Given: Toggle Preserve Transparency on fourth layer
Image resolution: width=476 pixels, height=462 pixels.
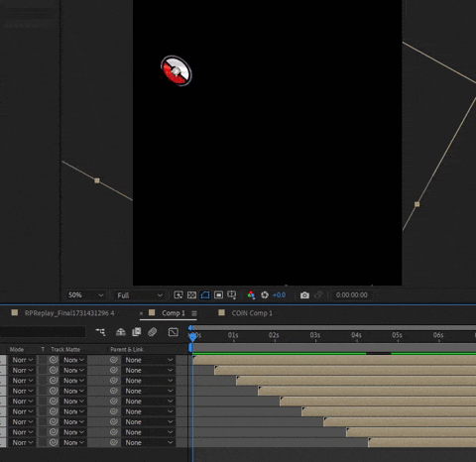Looking at the screenshot, I should (43, 391).
